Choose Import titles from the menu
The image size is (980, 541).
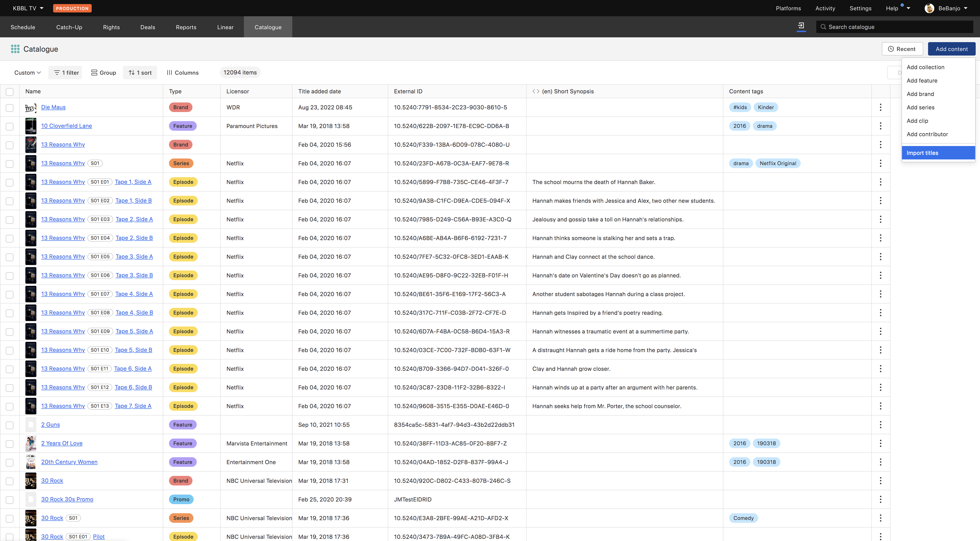coord(922,153)
